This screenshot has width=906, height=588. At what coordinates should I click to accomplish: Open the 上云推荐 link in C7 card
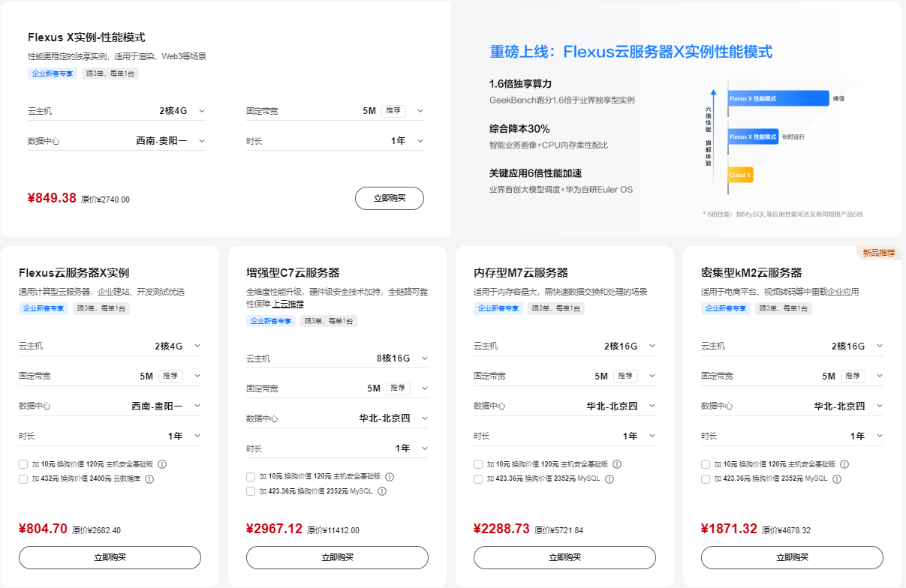coord(287,304)
